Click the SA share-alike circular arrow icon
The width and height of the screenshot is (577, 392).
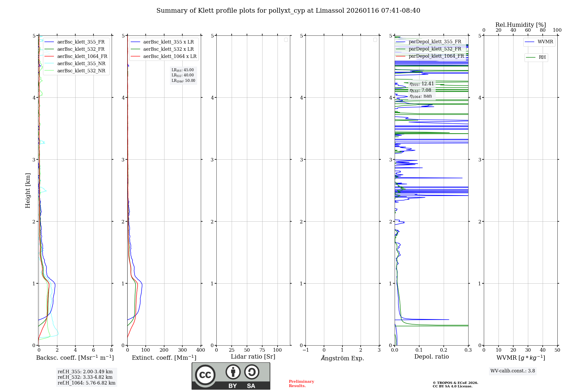click(x=252, y=372)
